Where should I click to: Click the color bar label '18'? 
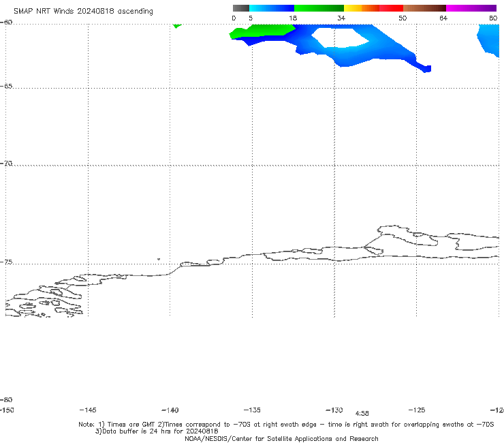293,18
